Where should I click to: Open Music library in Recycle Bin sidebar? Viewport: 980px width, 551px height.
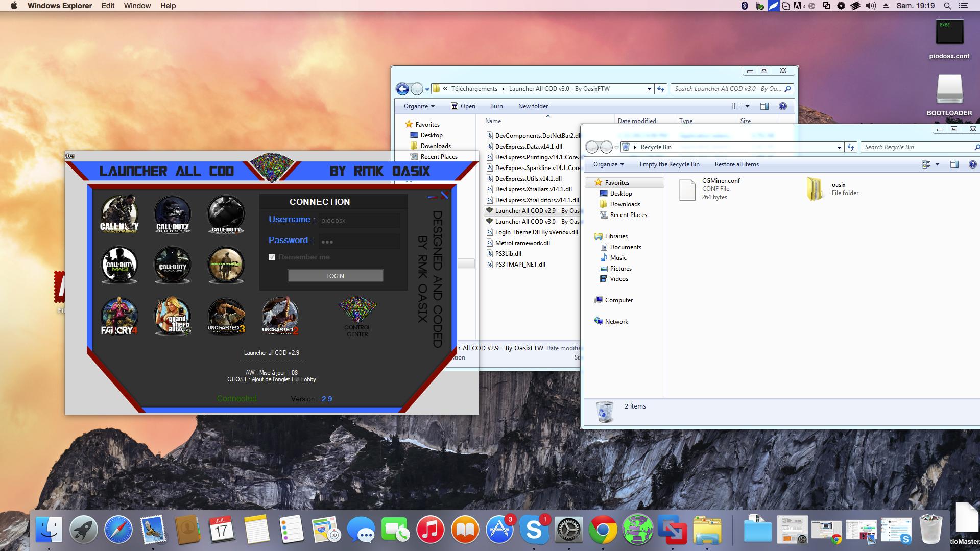point(613,258)
